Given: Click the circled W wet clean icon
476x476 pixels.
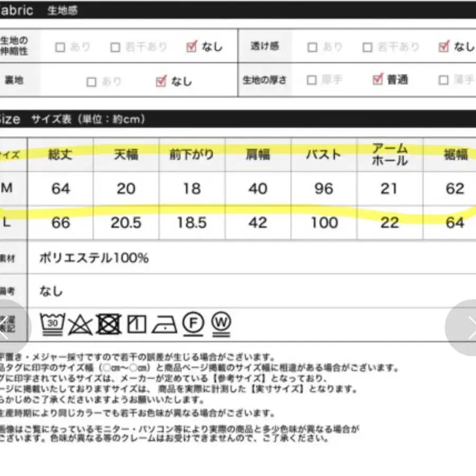Looking at the screenshot, I should pos(221,323).
